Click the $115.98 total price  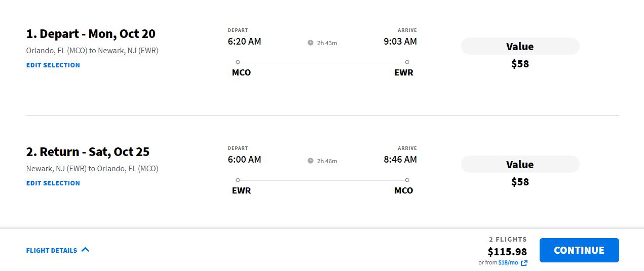click(507, 252)
